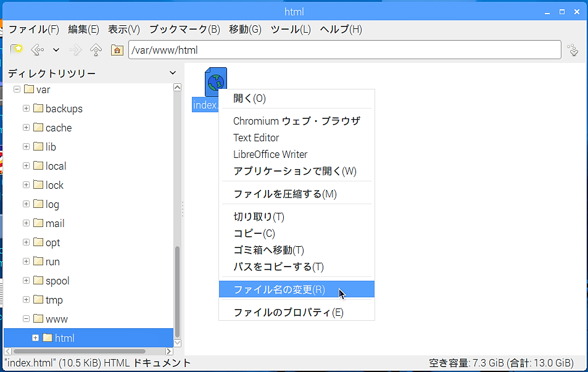Click the tree vertical scrollbar down arrow
Image resolution: width=588 pixels, height=372 pixels.
coord(177,343)
